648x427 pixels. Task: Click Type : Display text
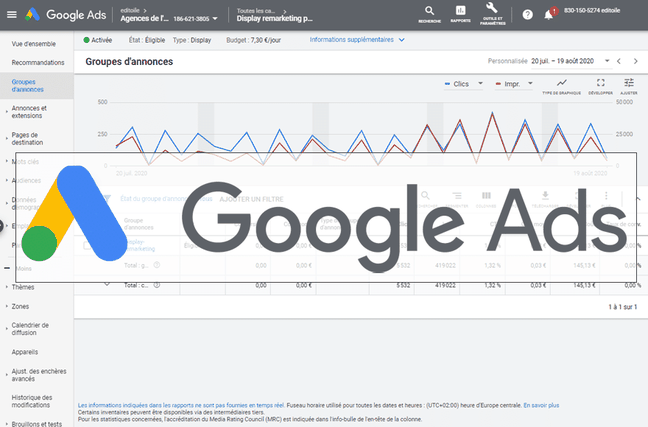coord(192,40)
